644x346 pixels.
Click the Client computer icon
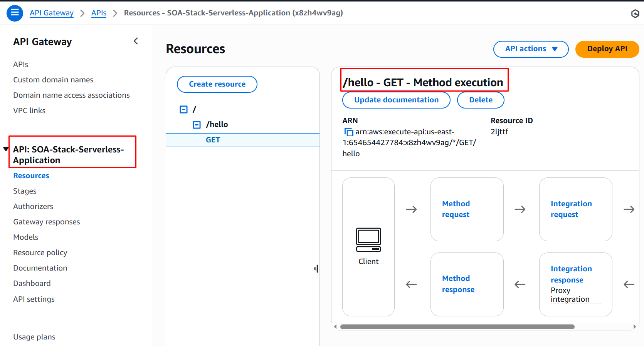point(368,240)
